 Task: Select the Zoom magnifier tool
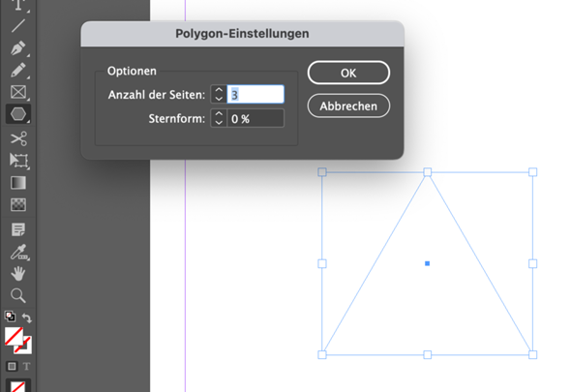pyautogui.click(x=17, y=295)
